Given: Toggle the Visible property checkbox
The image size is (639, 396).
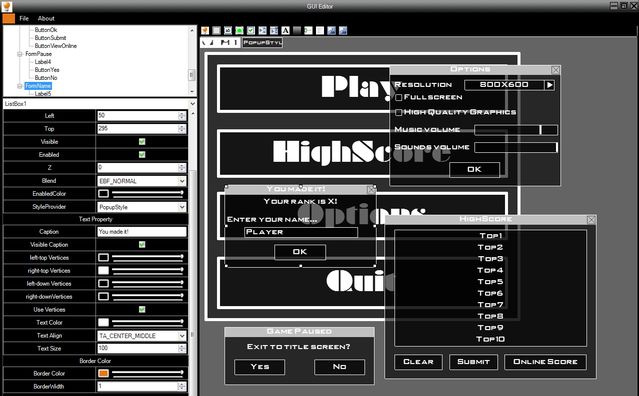Looking at the screenshot, I should tap(142, 142).
